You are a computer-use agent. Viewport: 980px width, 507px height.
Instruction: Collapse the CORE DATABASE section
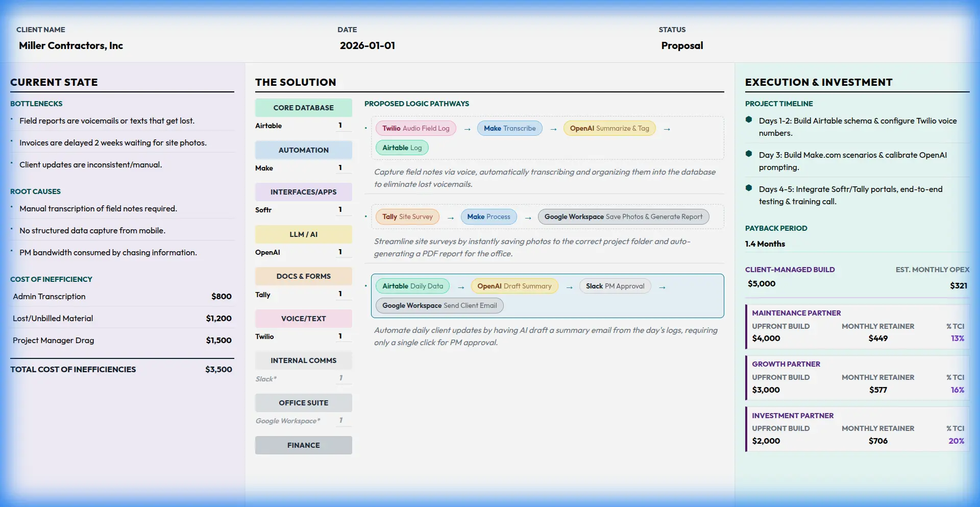pyautogui.click(x=303, y=107)
